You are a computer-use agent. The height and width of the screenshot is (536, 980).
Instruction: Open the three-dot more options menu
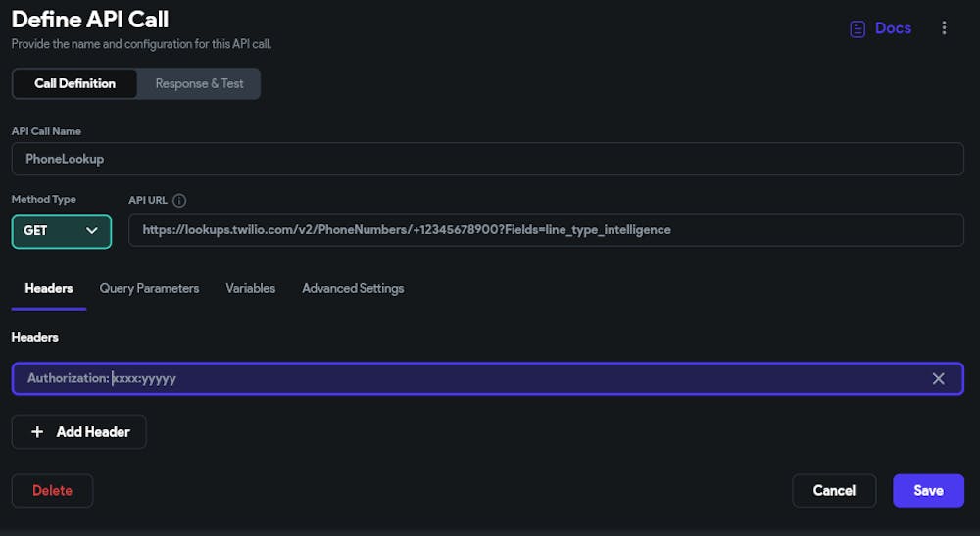[x=944, y=28]
